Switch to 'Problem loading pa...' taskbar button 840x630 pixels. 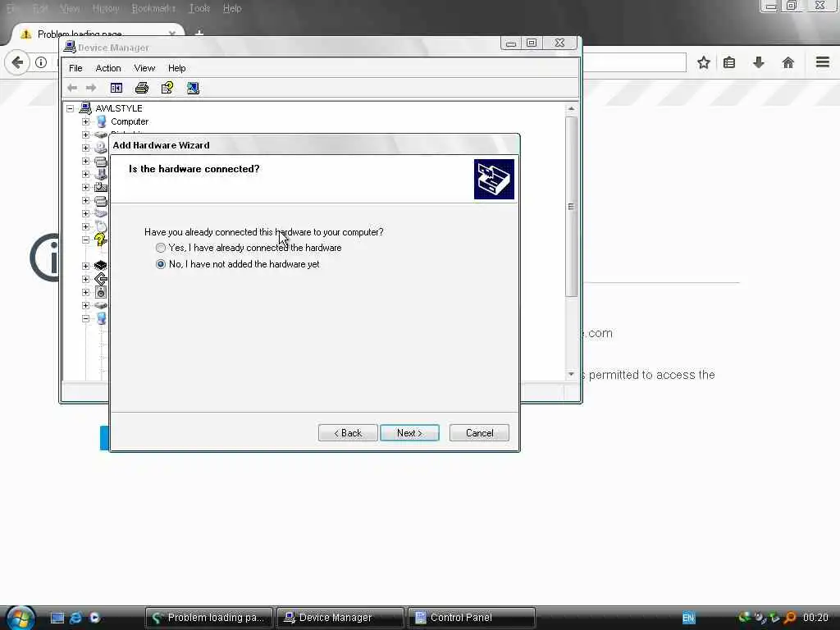pyautogui.click(x=209, y=618)
